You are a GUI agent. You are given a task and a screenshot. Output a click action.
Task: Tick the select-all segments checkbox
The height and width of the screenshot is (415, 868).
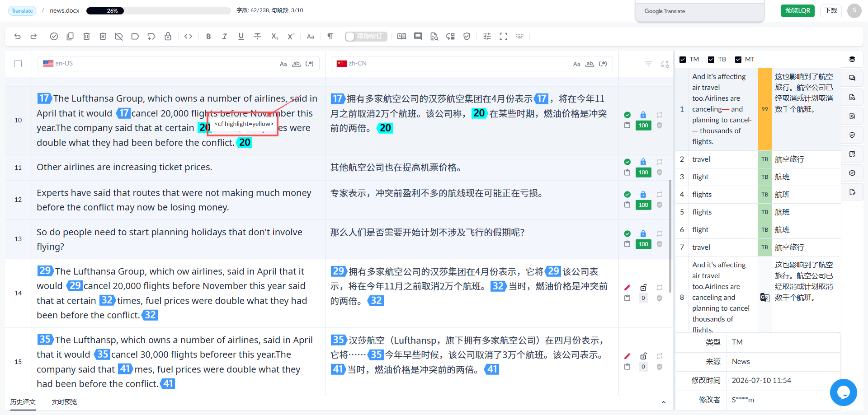[x=18, y=64]
